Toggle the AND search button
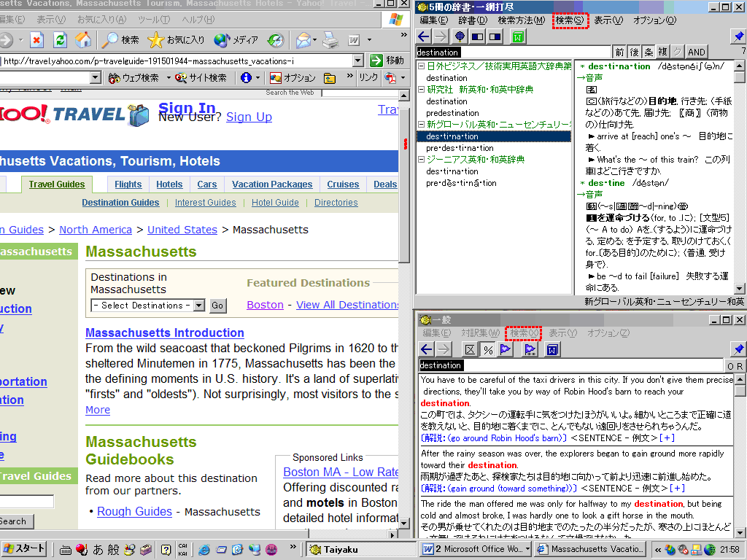Screen dimensions: 747x560 coord(696,52)
